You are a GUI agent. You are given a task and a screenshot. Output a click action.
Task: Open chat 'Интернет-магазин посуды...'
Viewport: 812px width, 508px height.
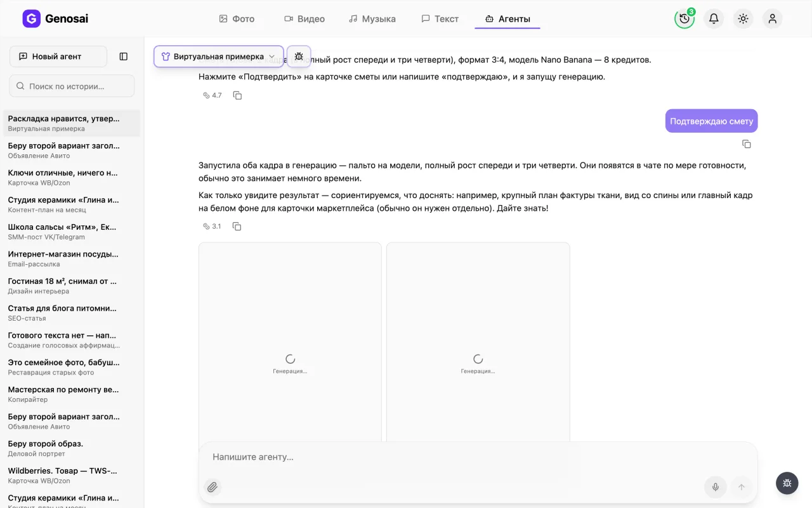coord(72,258)
